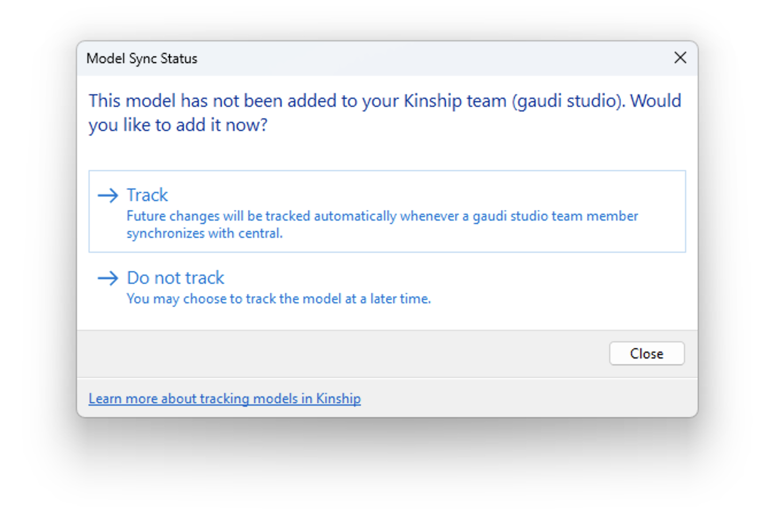The height and width of the screenshot is (532, 777).
Task: Close the dialog with the title bar X
Action: [680, 58]
